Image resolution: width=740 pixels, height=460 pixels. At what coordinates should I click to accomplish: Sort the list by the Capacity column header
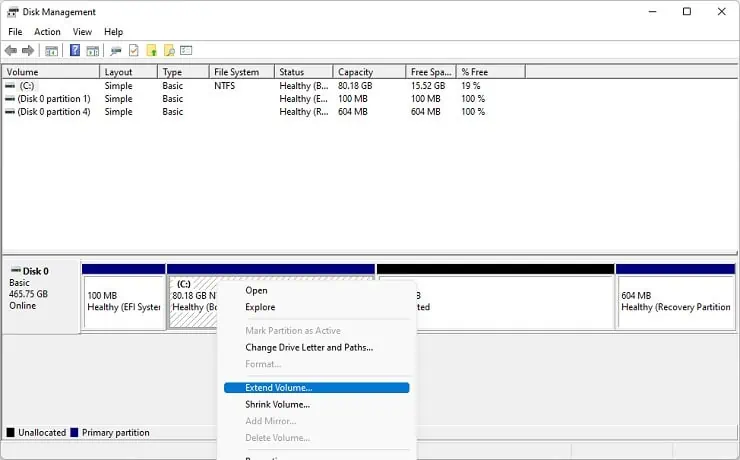click(x=355, y=72)
